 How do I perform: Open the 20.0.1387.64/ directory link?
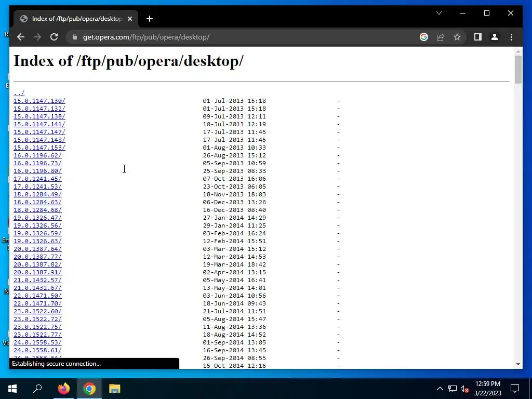pos(37,249)
